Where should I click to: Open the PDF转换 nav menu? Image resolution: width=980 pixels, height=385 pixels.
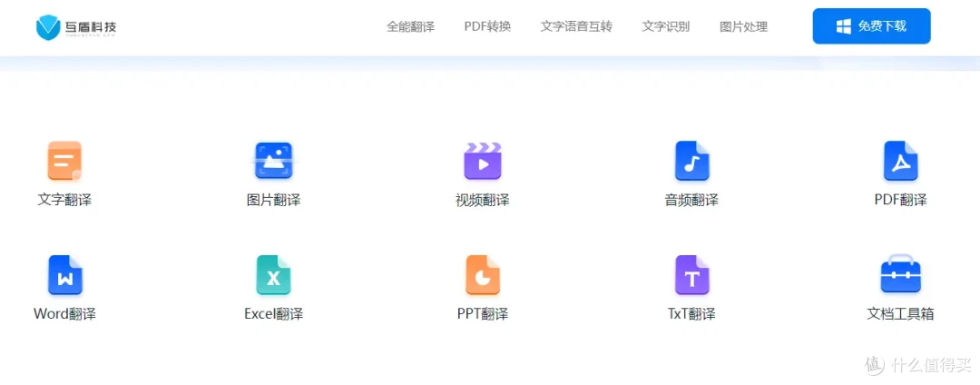(487, 27)
